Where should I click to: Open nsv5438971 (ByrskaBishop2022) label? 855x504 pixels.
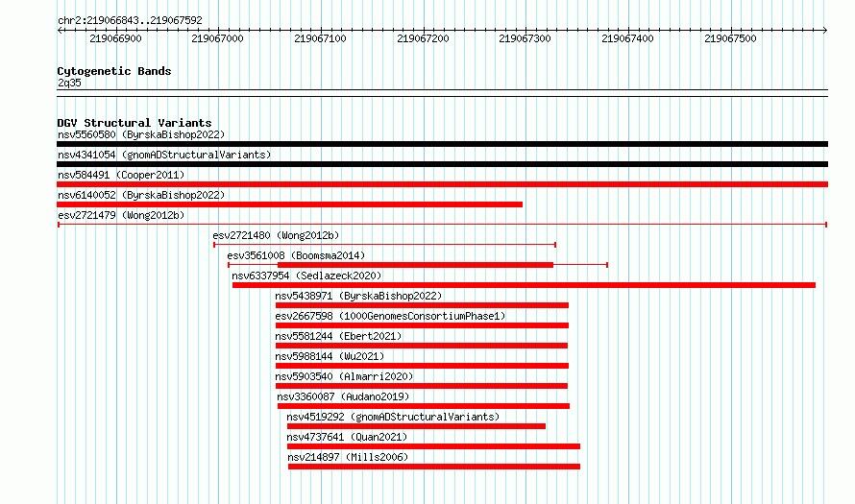pyautogui.click(x=358, y=296)
